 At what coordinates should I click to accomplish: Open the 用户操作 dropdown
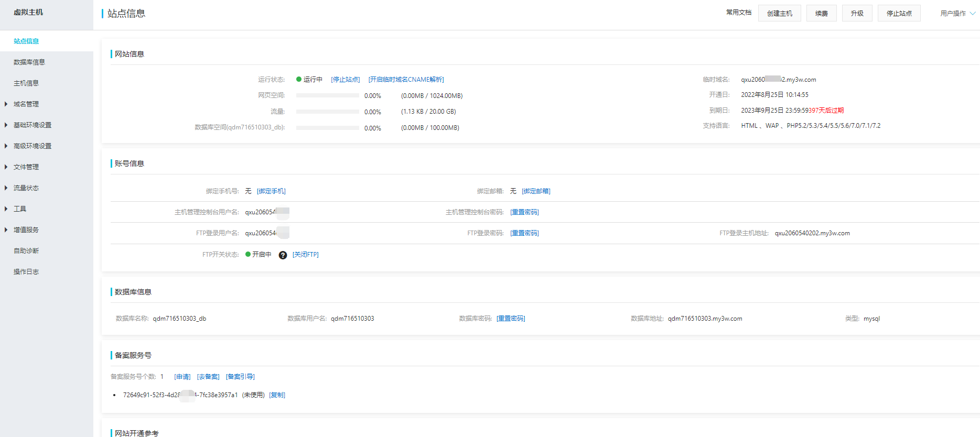pyautogui.click(x=957, y=14)
